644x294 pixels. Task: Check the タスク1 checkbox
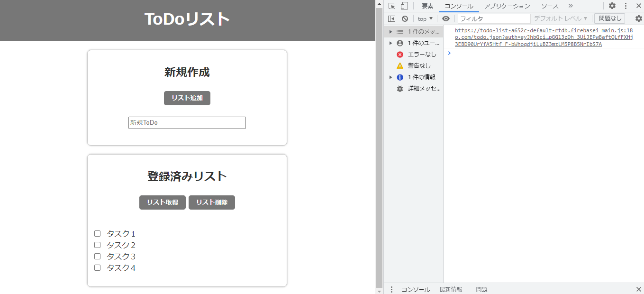tap(97, 233)
